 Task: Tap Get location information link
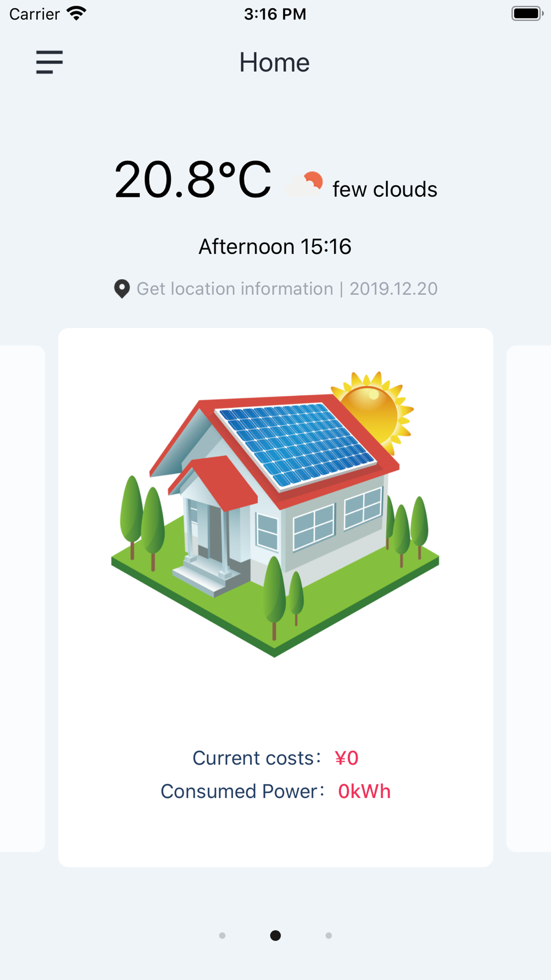pos(235,289)
